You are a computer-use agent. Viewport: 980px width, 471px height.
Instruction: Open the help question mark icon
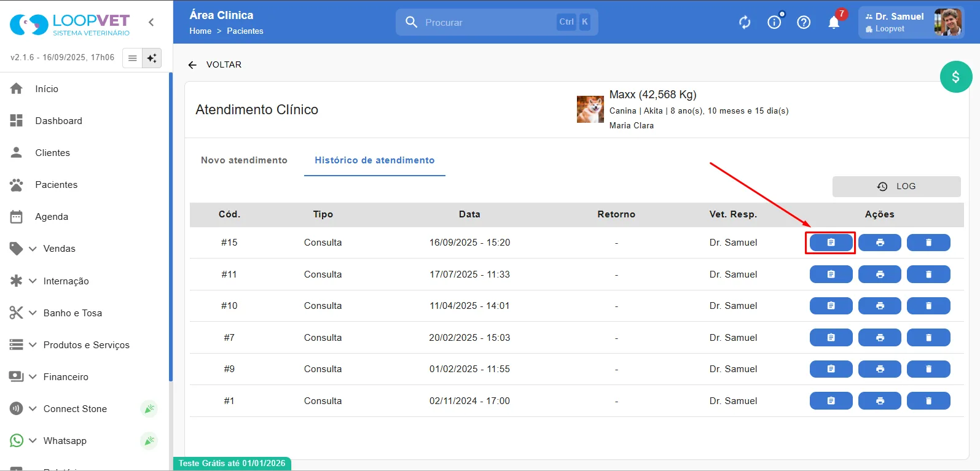804,22
